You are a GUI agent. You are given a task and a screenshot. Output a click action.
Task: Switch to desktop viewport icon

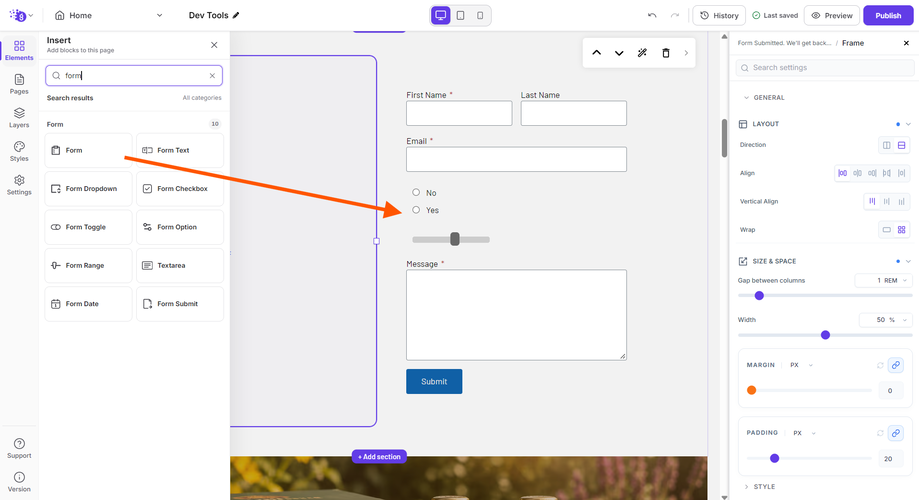point(441,15)
